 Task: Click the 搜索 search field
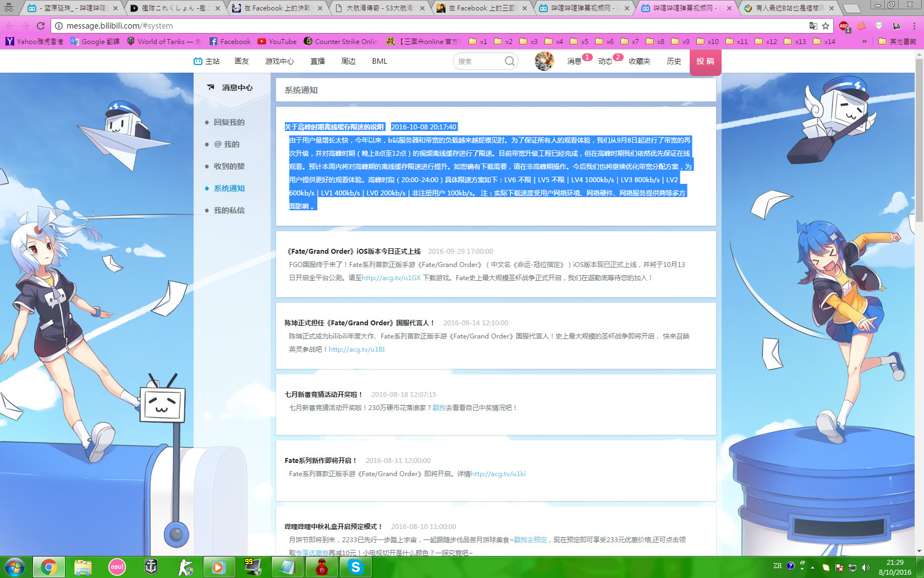tap(479, 61)
